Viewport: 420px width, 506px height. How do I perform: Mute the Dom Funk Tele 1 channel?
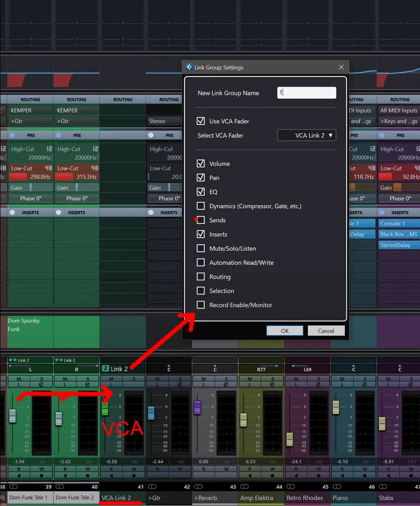coord(19,379)
